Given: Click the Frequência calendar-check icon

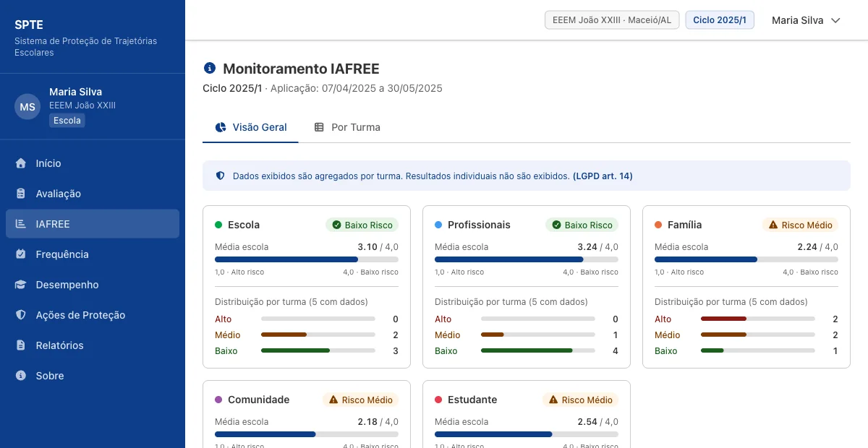Looking at the screenshot, I should pos(21,254).
